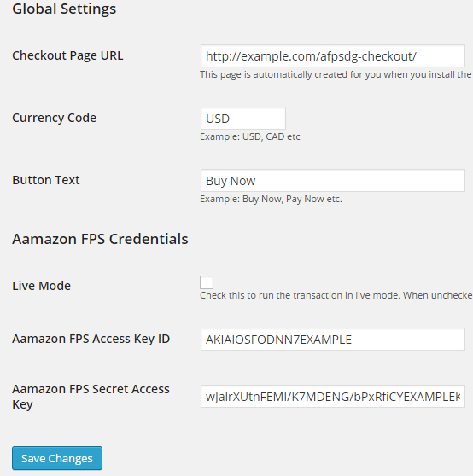Click the 'Buy Now' text inside Button Text field
Screen dimensions: 473x476
231,181
